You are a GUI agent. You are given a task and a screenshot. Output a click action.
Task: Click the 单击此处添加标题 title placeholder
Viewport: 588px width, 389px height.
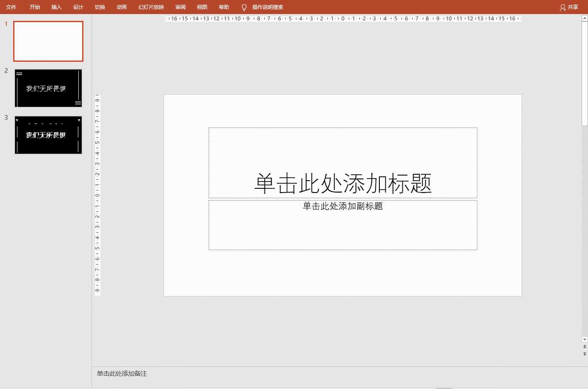(x=343, y=163)
